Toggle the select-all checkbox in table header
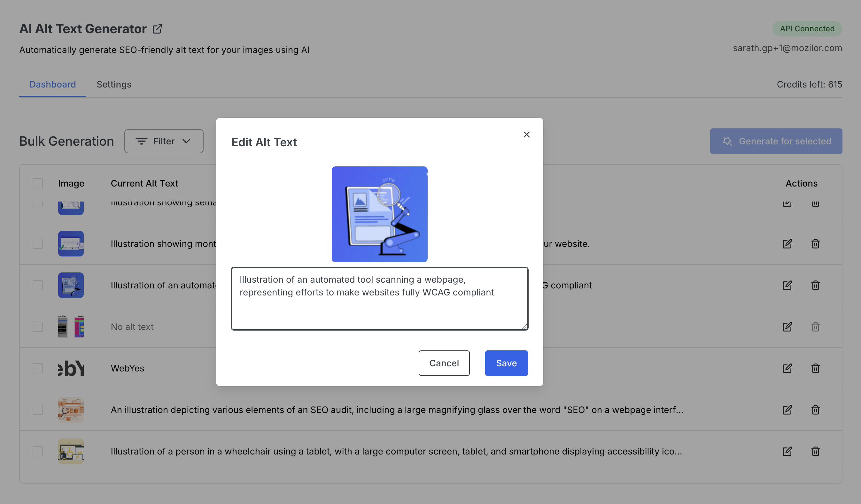861x504 pixels. (38, 183)
